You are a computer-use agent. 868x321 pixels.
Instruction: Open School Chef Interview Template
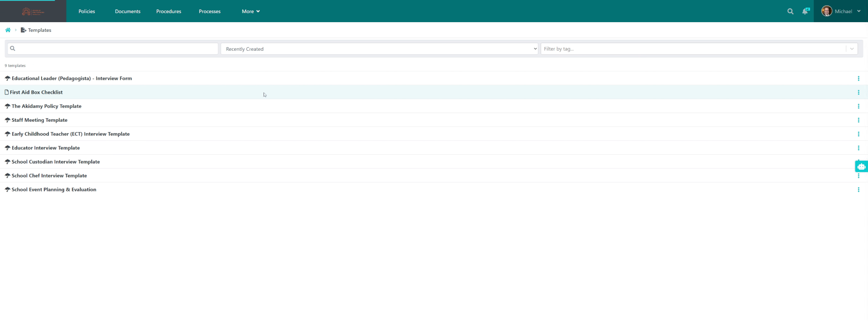(x=49, y=176)
